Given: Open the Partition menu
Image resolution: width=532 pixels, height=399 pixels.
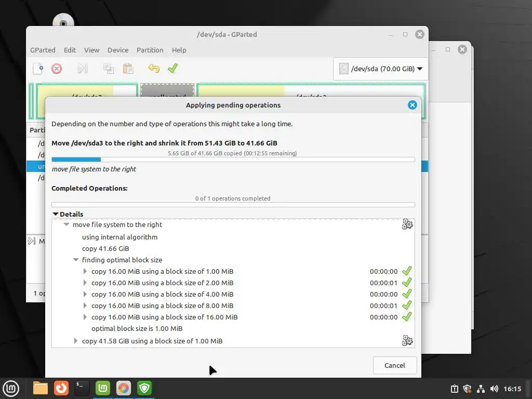Looking at the screenshot, I should click(150, 50).
